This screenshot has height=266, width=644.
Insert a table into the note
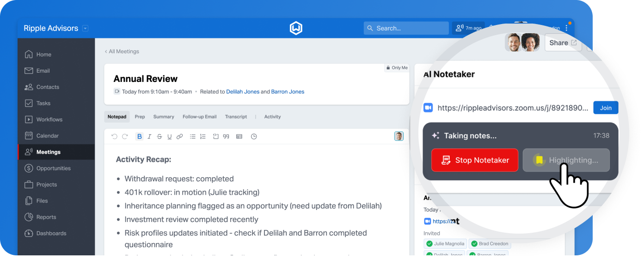pos(239,136)
